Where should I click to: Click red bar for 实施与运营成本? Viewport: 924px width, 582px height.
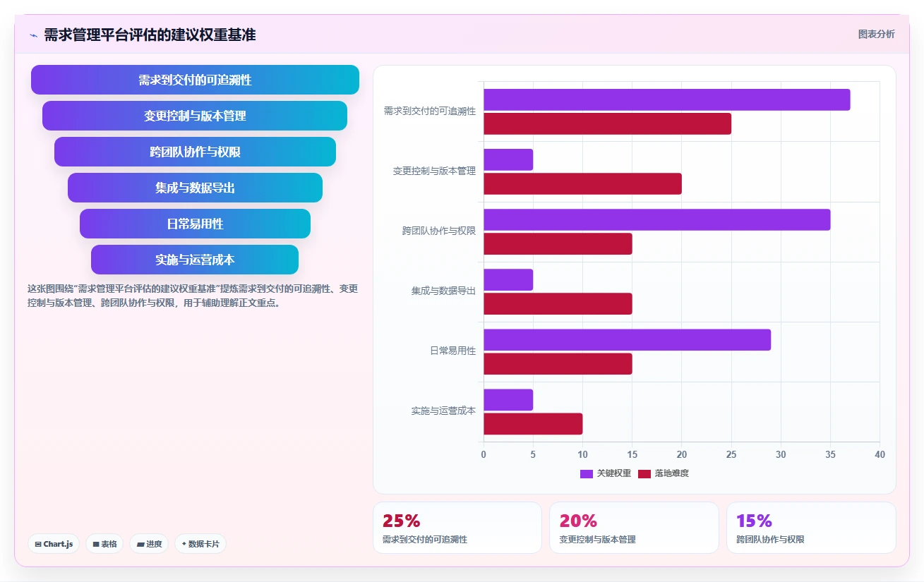(533, 423)
